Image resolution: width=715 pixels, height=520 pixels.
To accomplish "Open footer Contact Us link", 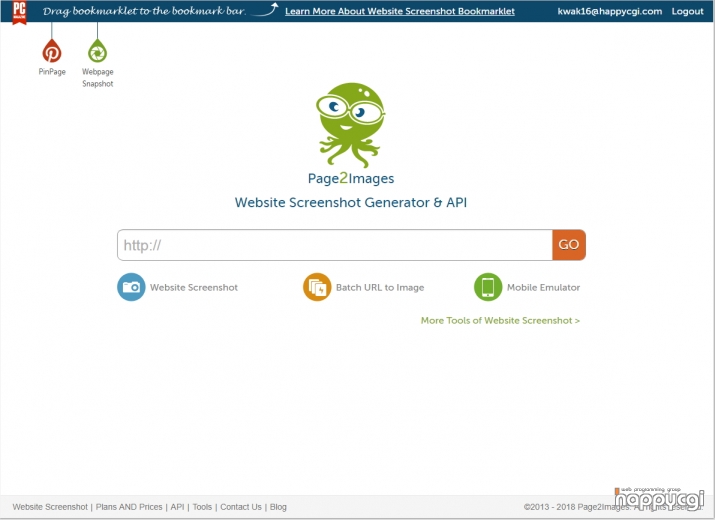I will (241, 507).
